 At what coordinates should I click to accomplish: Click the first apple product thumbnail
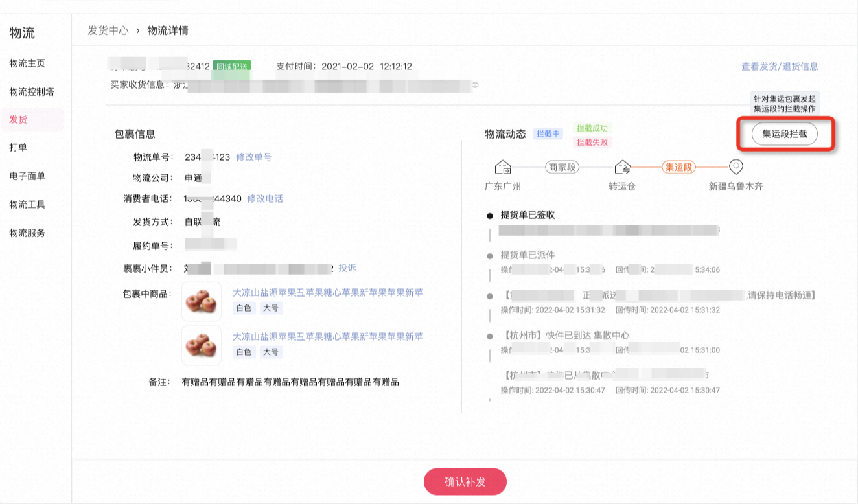201,301
